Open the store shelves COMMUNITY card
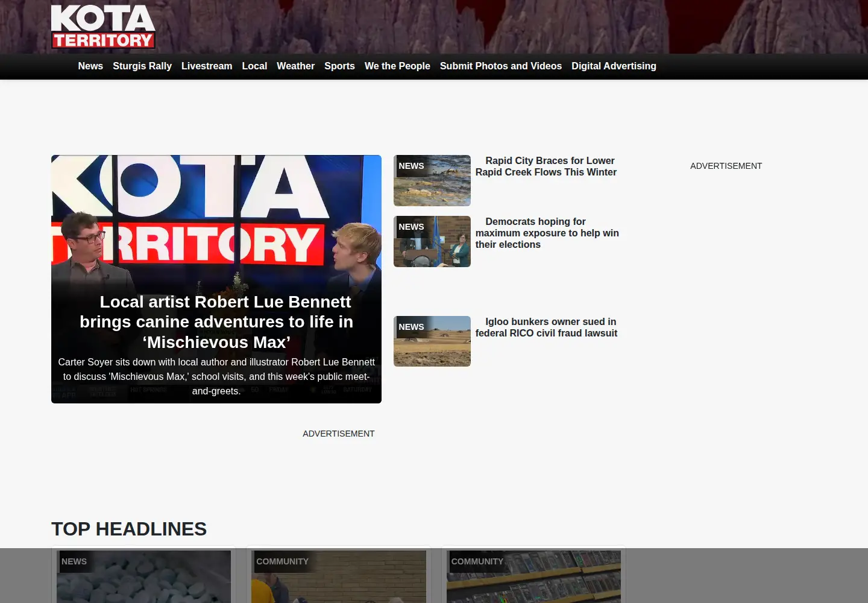Screen dimensions: 868x603 [x=533, y=576]
